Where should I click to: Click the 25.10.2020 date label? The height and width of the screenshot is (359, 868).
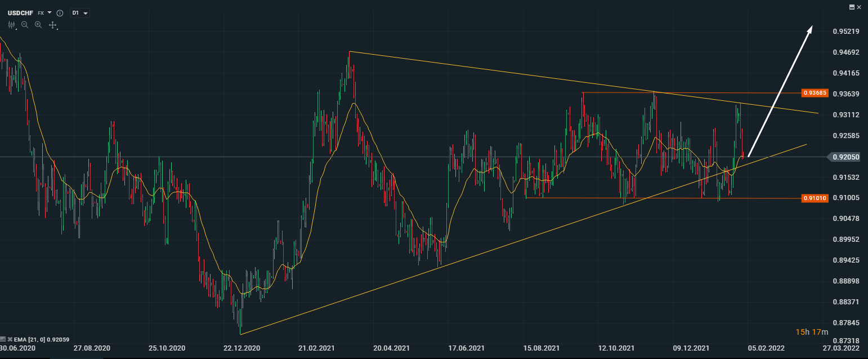pyautogui.click(x=167, y=349)
